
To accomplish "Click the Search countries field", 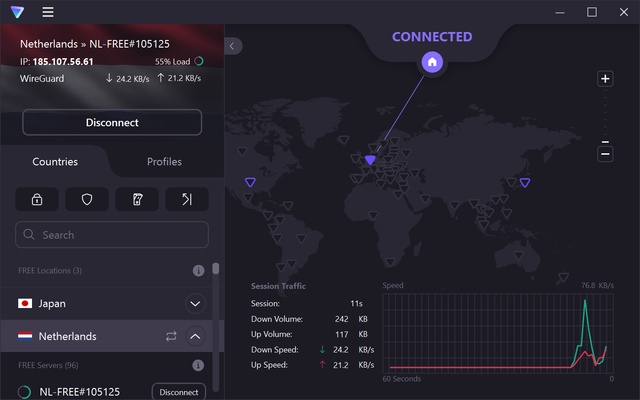I will [112, 235].
